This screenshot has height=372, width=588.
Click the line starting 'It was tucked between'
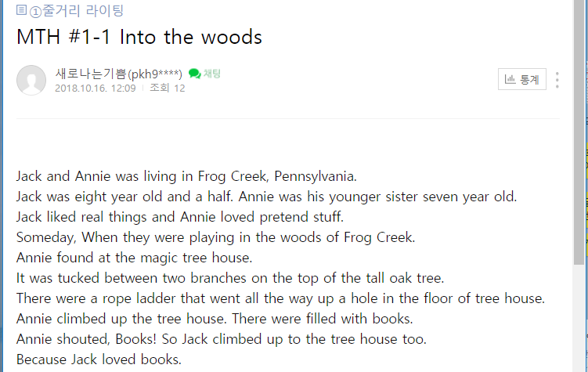click(x=230, y=278)
